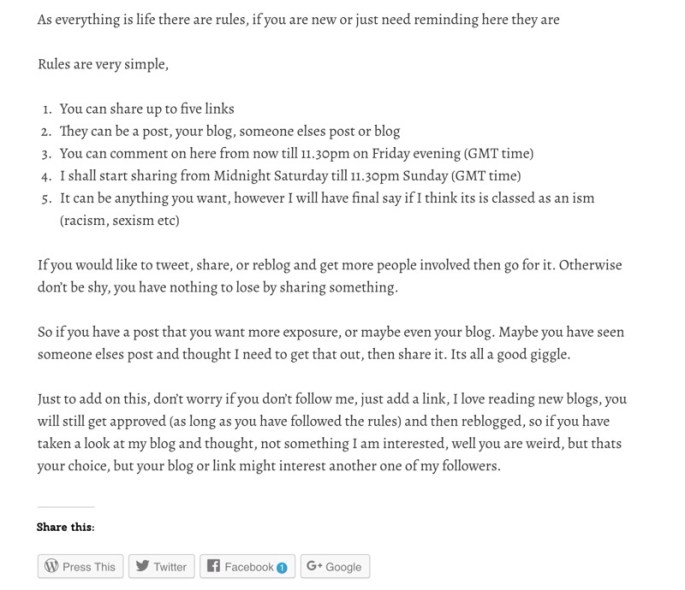685x590 pixels.
Task: Click the rule about post, blog types
Action: (229, 131)
